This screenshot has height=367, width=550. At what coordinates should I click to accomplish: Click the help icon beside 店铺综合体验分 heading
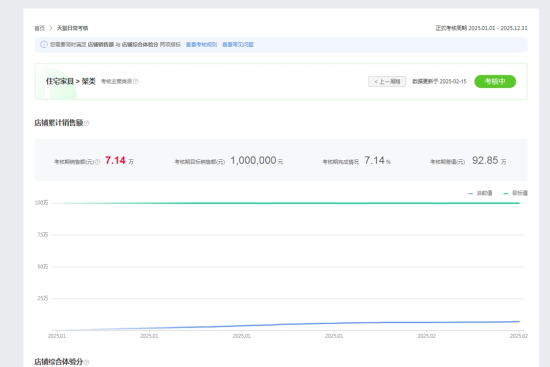click(x=87, y=362)
